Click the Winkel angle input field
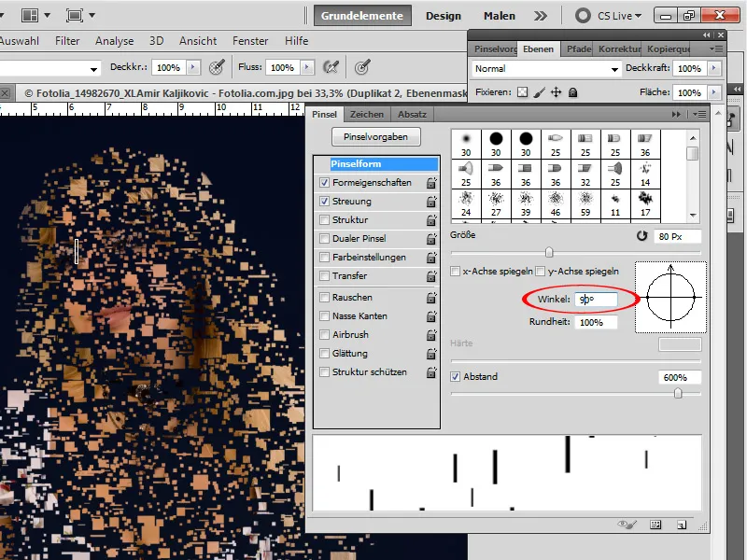Viewport: 747px width, 560px height. click(596, 300)
